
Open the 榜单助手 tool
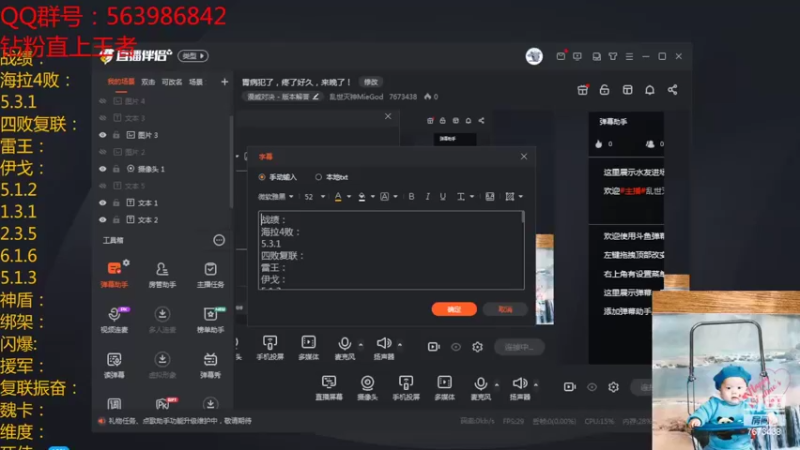210,320
